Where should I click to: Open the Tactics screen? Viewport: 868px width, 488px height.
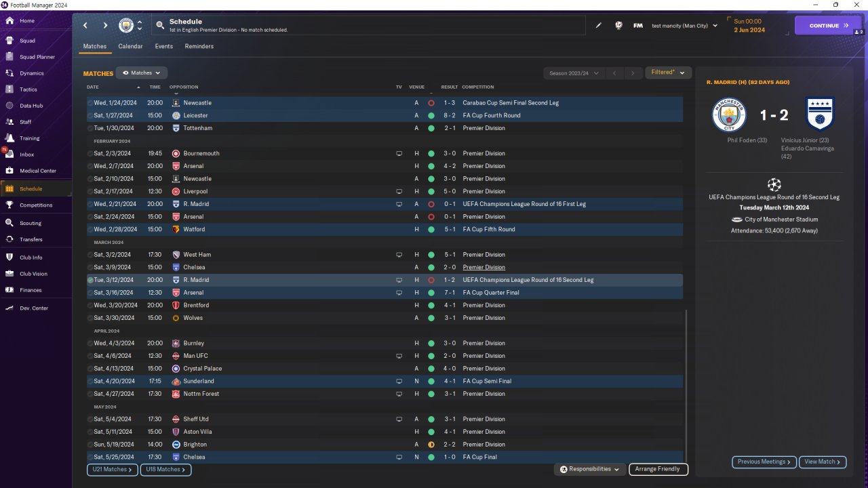(x=28, y=89)
